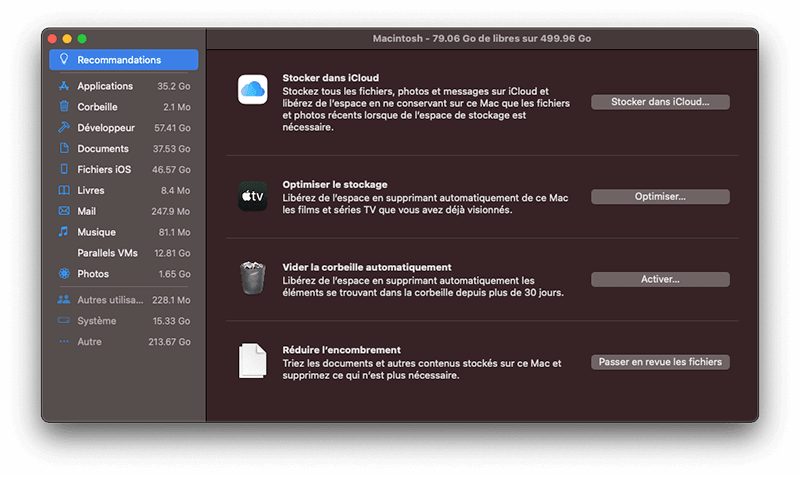
Task: Click the Réduire l'encombrement heading
Action: tap(341, 349)
